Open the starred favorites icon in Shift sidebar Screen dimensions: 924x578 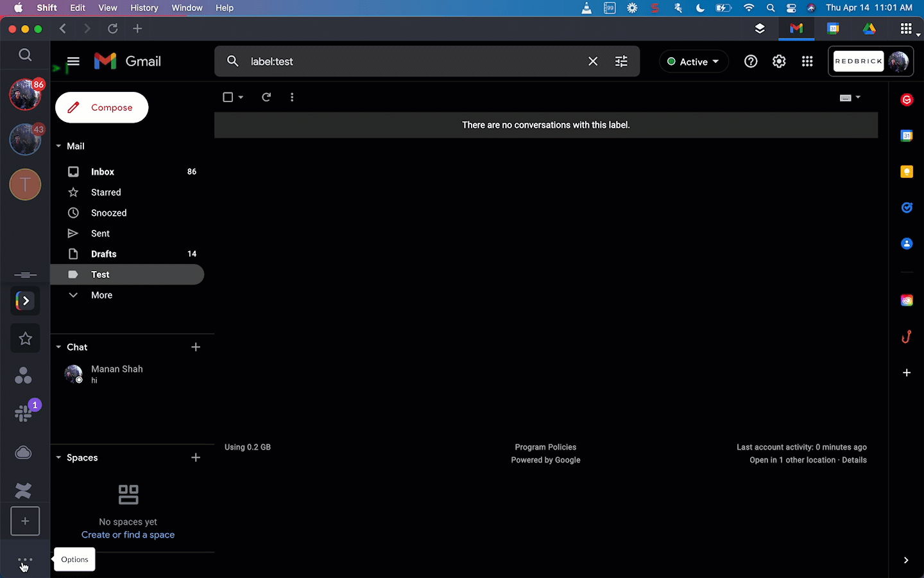[x=25, y=338]
